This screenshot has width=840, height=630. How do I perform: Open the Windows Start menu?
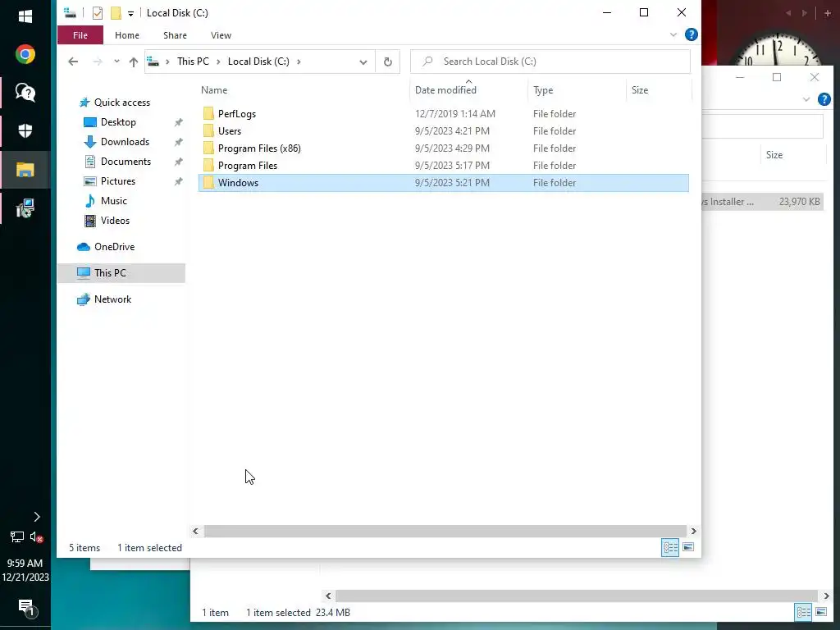point(25,16)
